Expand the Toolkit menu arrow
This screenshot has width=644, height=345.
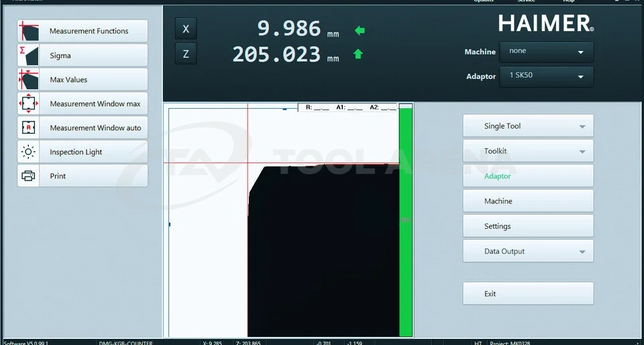pos(582,152)
